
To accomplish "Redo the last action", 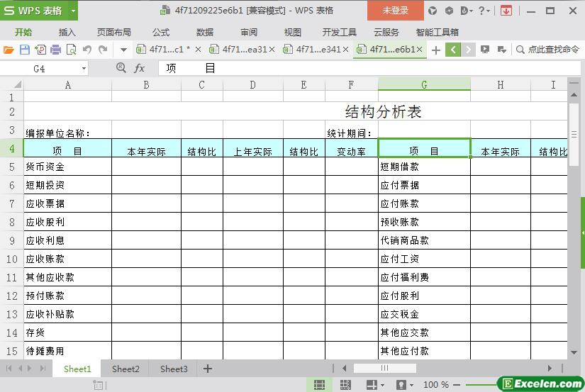I will coord(103,49).
